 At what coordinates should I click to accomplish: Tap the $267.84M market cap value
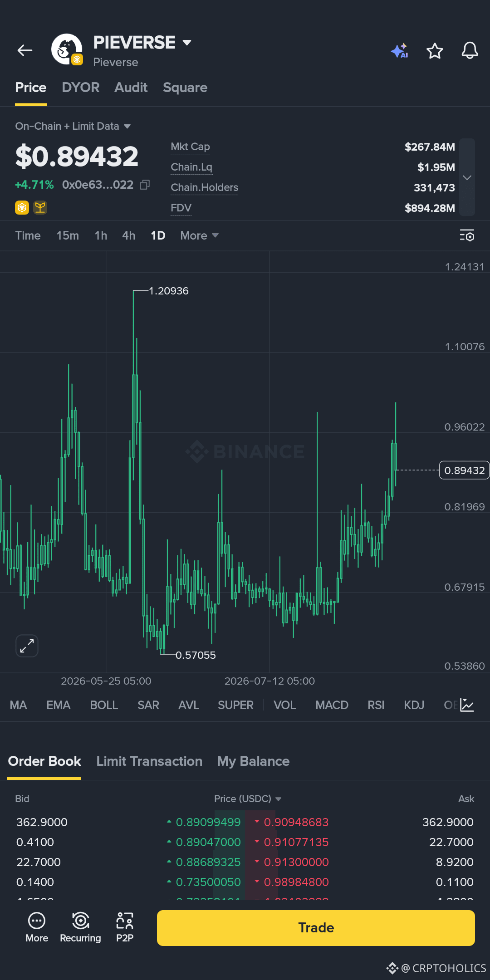point(430,147)
